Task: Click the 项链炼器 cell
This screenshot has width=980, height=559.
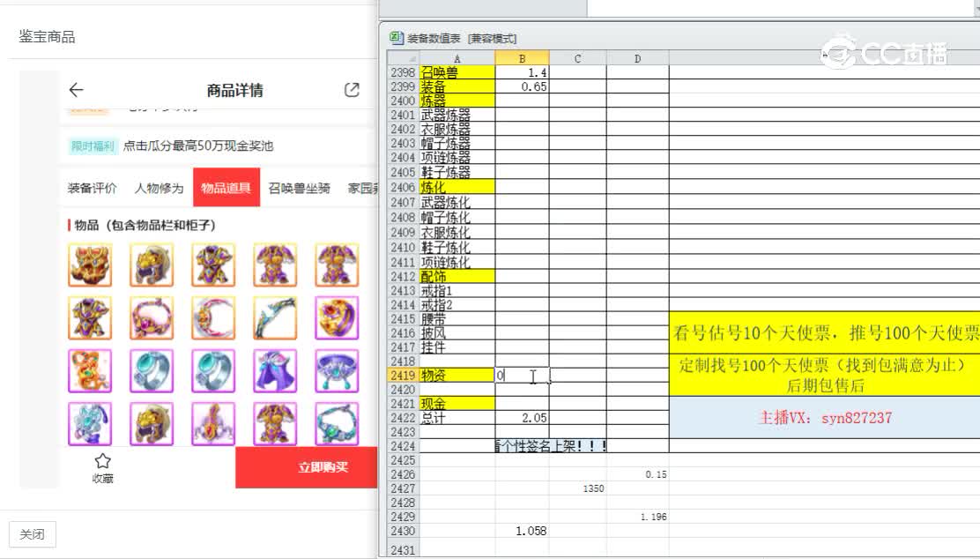Action: (457, 158)
